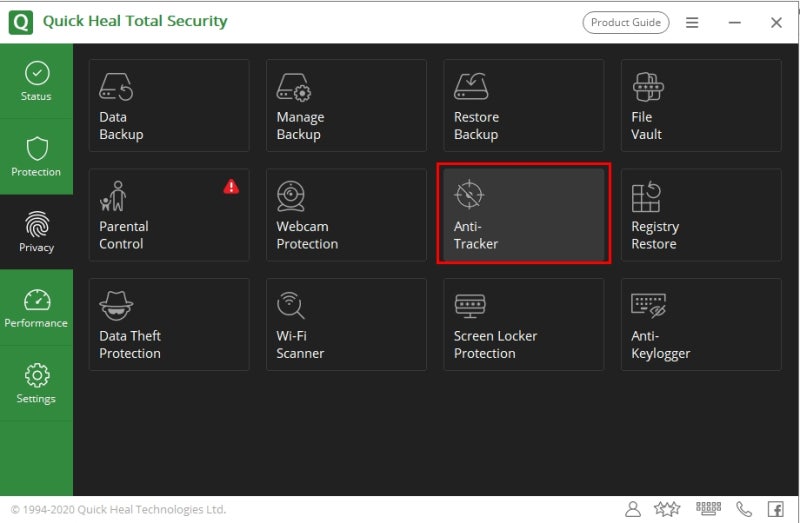800x523 pixels.
Task: Open the Protection sidebar tab
Action: tap(36, 157)
